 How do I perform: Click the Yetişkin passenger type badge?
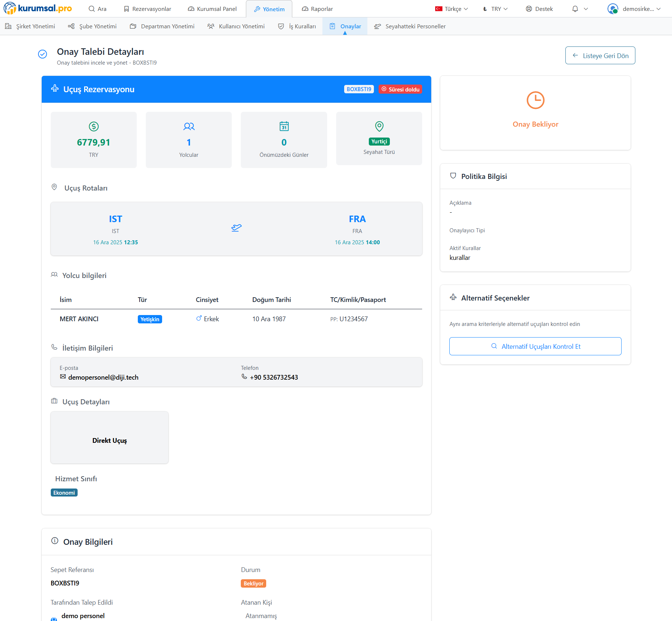tap(150, 319)
